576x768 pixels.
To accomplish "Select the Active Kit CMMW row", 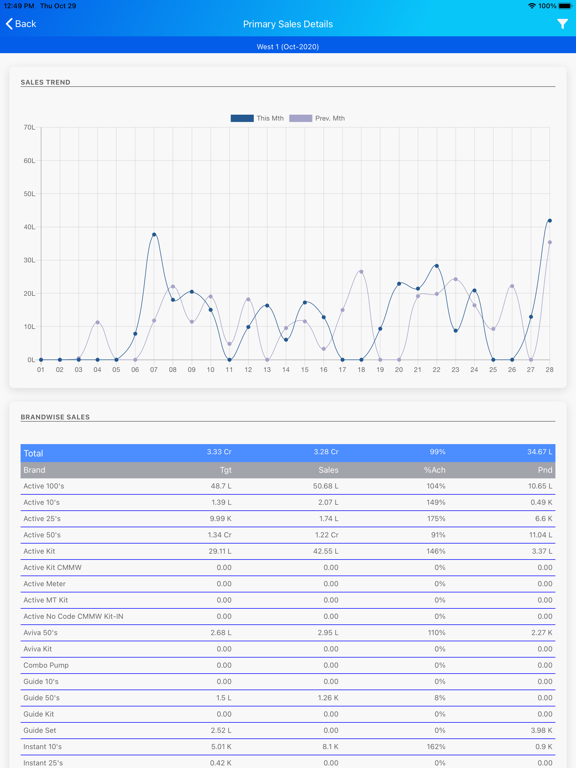I will click(x=288, y=567).
